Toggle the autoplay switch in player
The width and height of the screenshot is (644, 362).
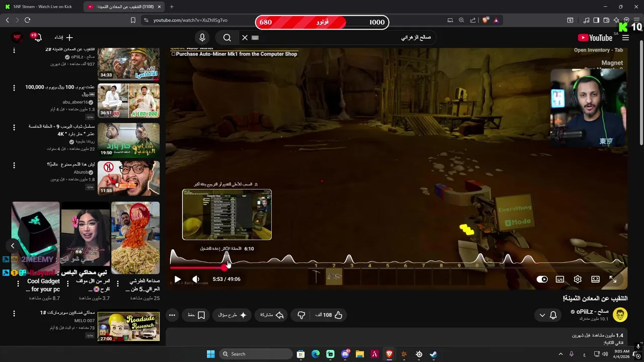point(542,279)
